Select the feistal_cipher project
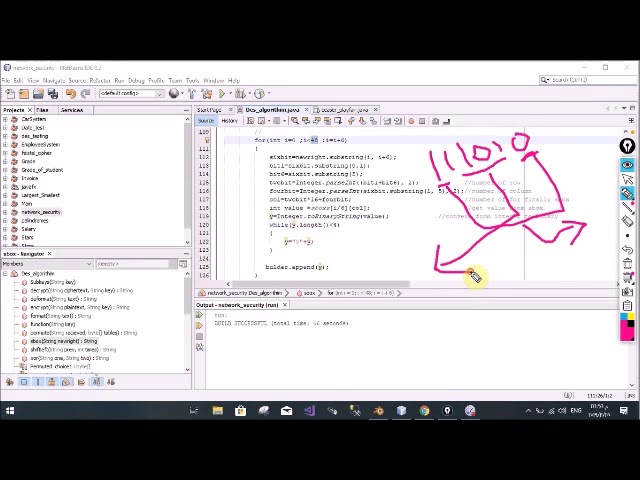The width and height of the screenshot is (640, 480). [x=36, y=153]
